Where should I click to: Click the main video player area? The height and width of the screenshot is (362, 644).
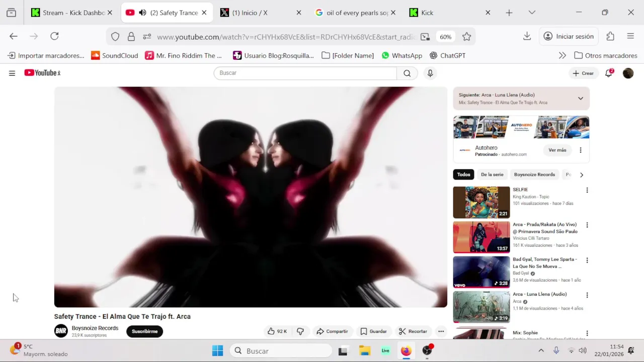(251, 197)
